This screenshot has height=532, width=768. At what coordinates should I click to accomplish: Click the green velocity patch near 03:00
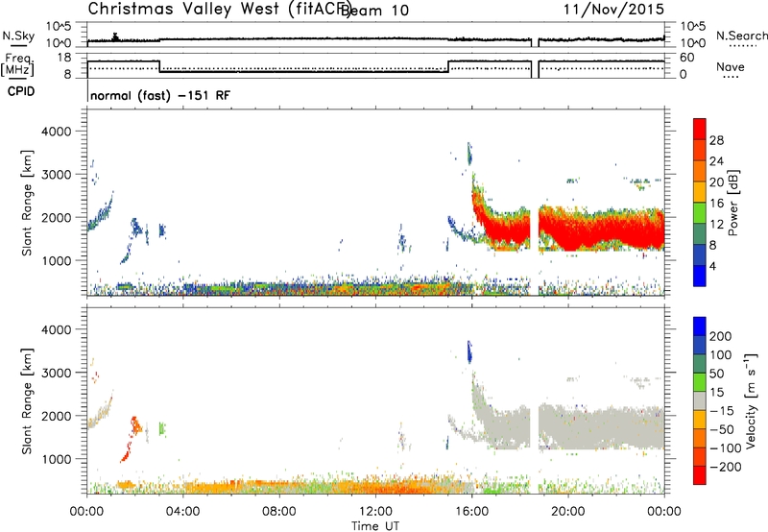[x=162, y=429]
